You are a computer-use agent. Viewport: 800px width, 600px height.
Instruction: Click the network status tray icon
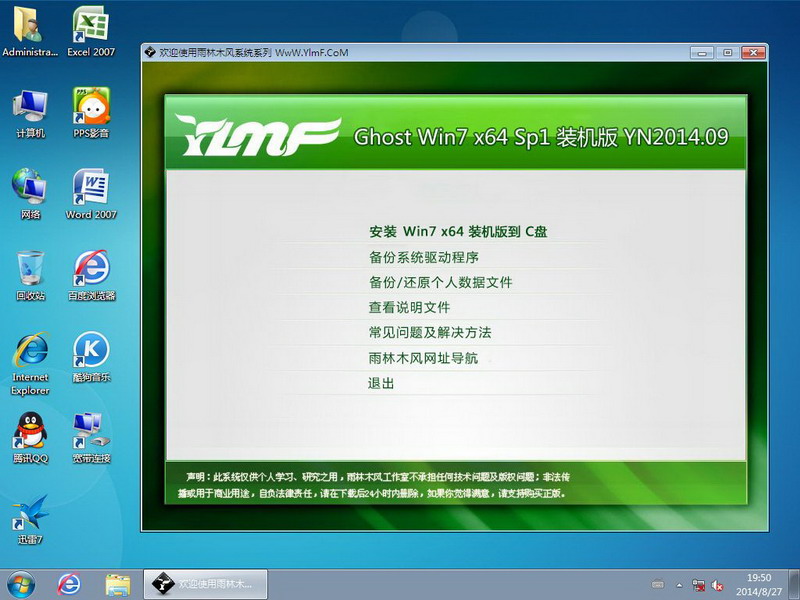(x=698, y=585)
